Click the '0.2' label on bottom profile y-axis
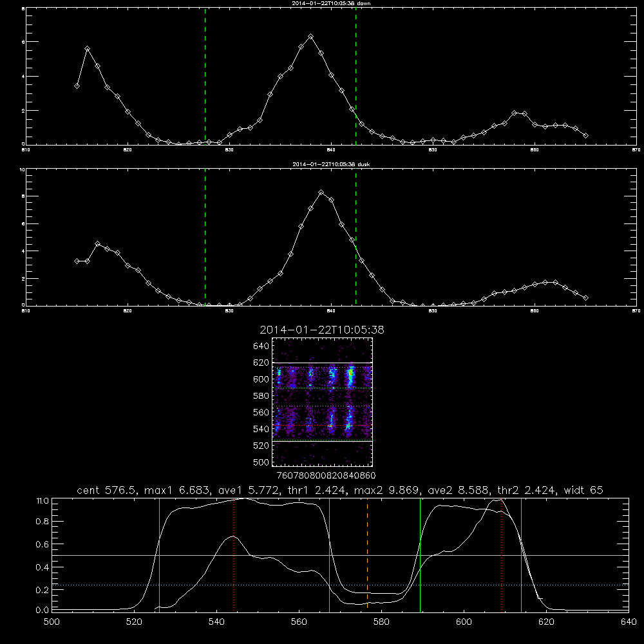The width and height of the screenshot is (644, 644). click(43, 590)
